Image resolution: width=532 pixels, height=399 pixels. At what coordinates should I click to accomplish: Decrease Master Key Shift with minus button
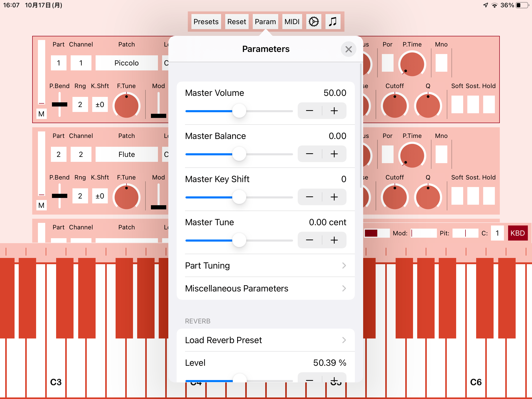310,197
